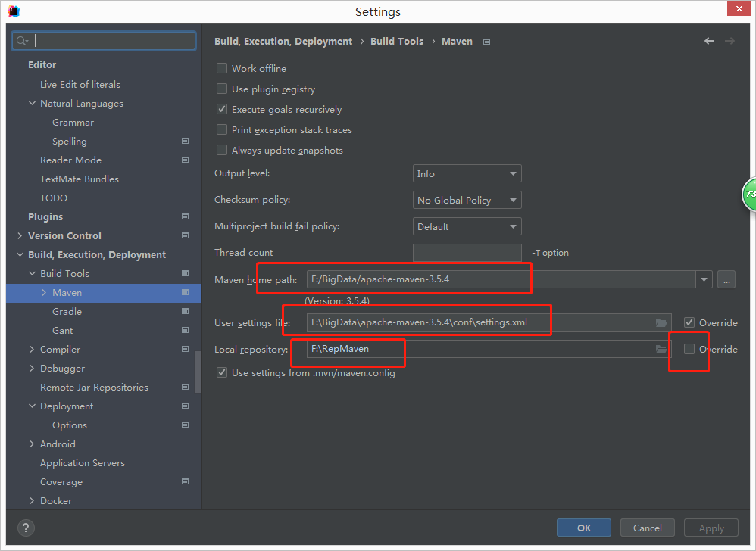Click the forward navigation arrow

point(729,41)
